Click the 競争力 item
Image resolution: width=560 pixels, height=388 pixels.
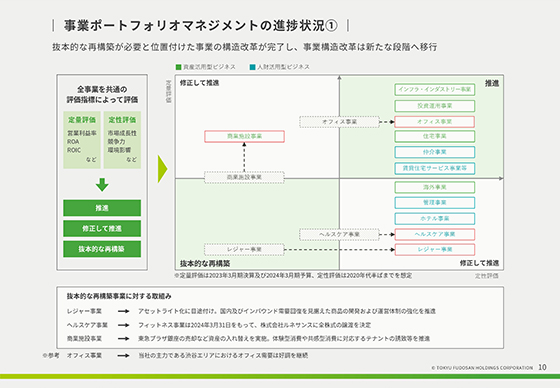coord(116,142)
